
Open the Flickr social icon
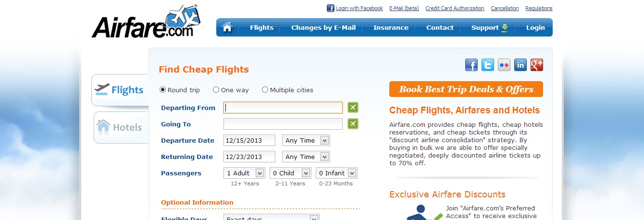(504, 65)
